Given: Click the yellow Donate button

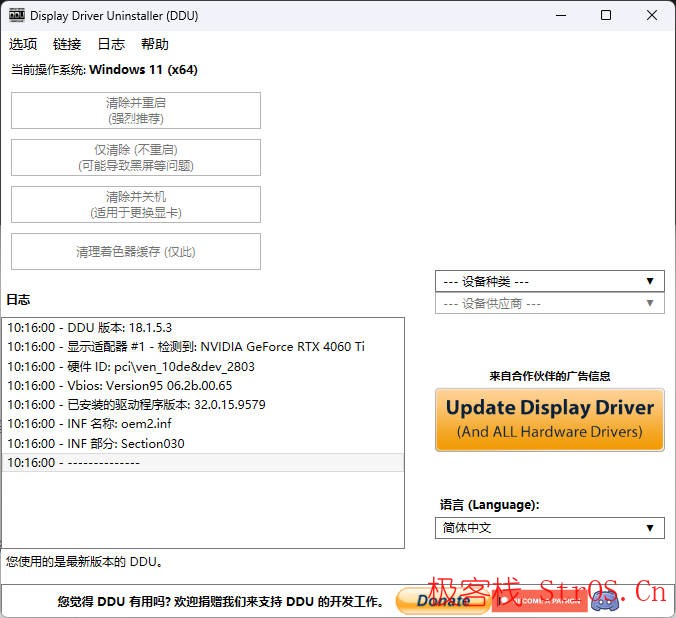Looking at the screenshot, I should pyautogui.click(x=443, y=600).
